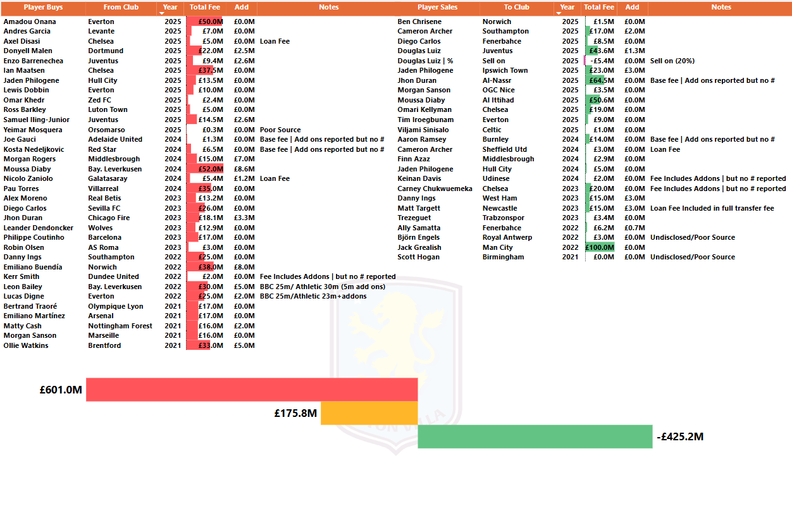Sort by the To Club column header
The image size is (792, 532).
517,8
